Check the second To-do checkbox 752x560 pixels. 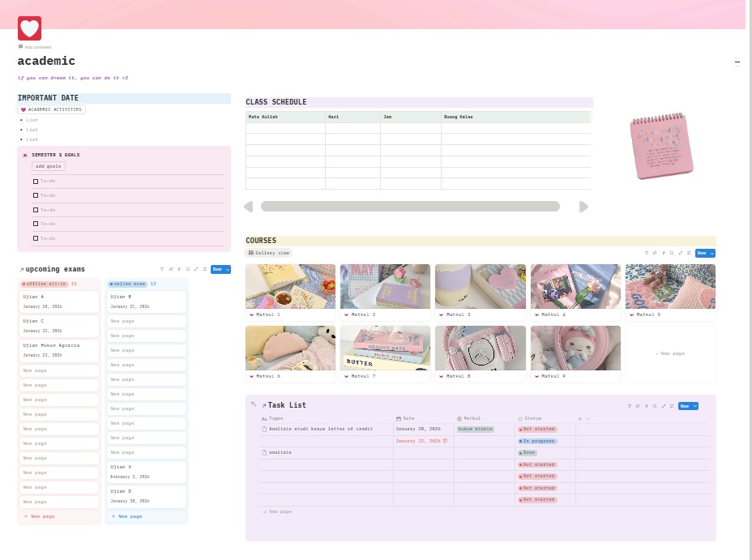point(36,195)
